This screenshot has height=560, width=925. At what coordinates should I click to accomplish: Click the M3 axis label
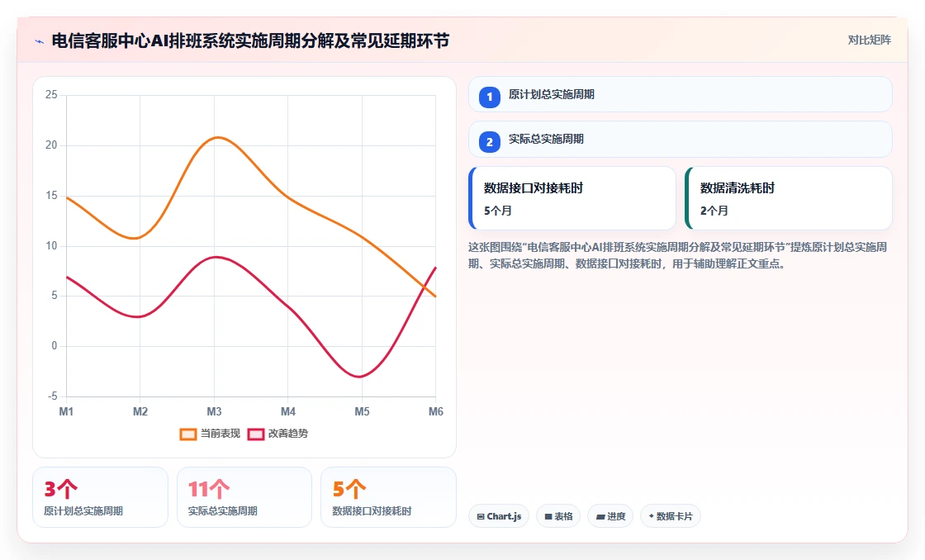click(x=214, y=412)
